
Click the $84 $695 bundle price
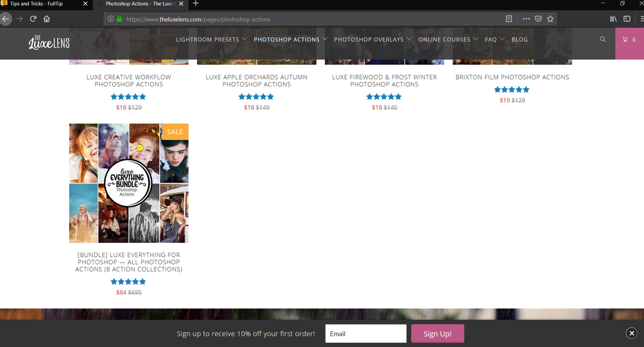point(129,292)
